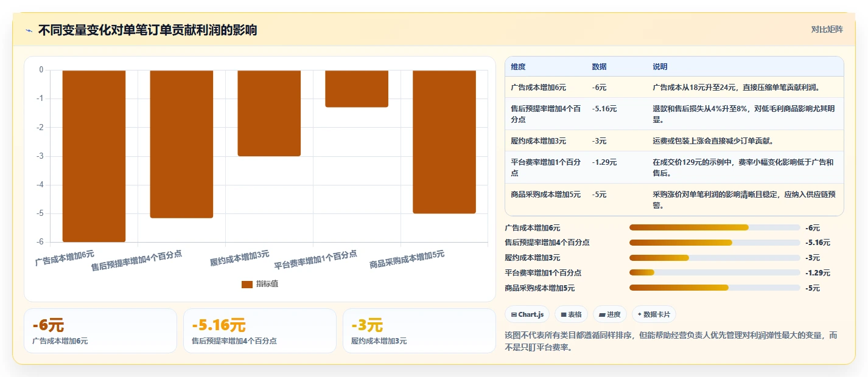Click the 数据卡片 tag chip

pyautogui.click(x=654, y=314)
